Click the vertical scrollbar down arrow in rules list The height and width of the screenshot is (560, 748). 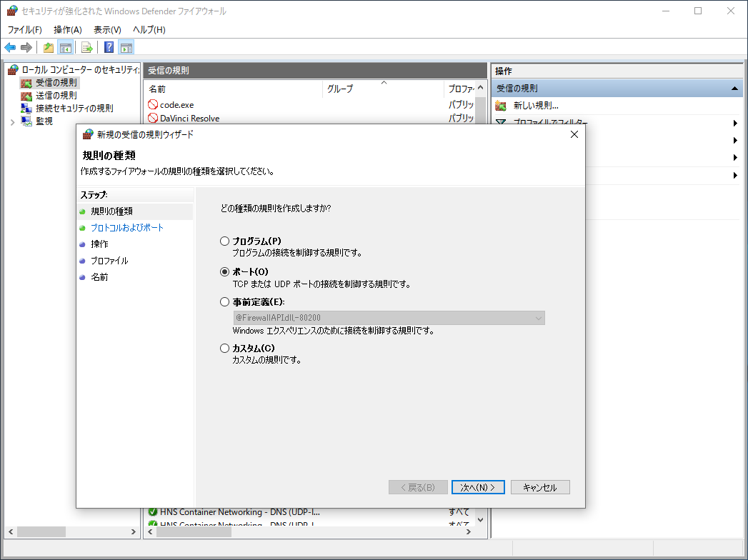[480, 519]
